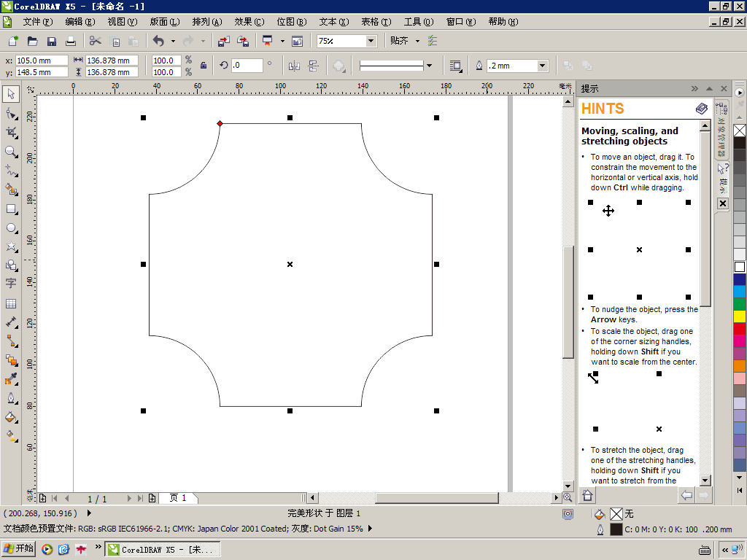Screen dimensions: 747x560
Task: Toggle horizontal mirror button
Action: (x=294, y=66)
